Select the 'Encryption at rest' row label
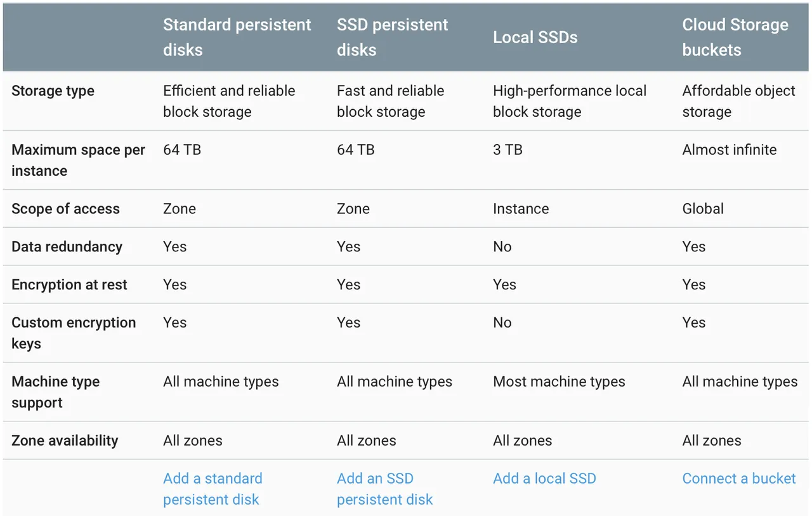 point(69,285)
